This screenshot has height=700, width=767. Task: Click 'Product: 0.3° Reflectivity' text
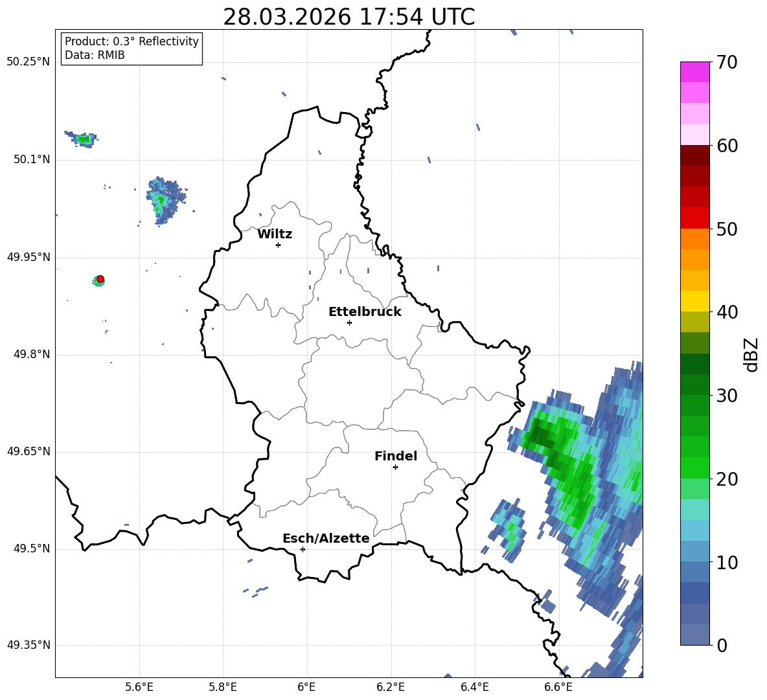pos(132,41)
